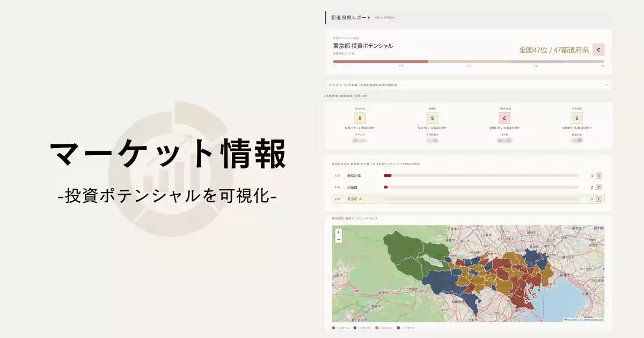Click the 全国47位 / 47都道府県 rank text

(554, 50)
